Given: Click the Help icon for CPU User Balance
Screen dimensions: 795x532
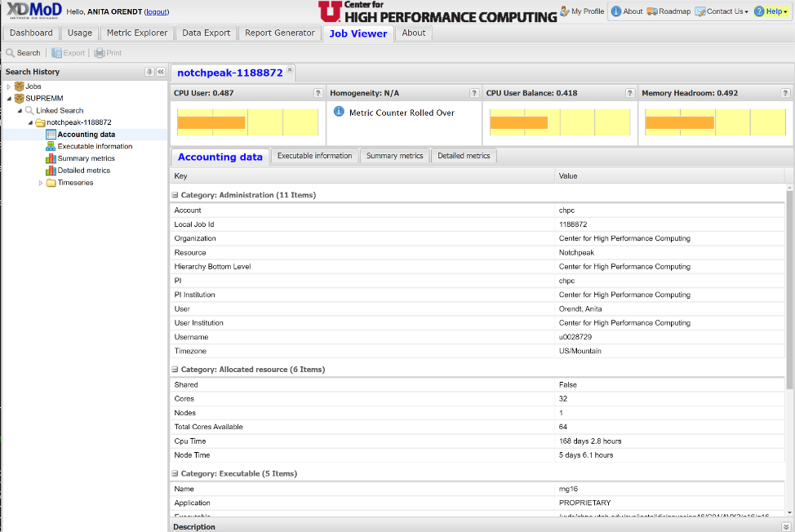Looking at the screenshot, I should [x=629, y=93].
